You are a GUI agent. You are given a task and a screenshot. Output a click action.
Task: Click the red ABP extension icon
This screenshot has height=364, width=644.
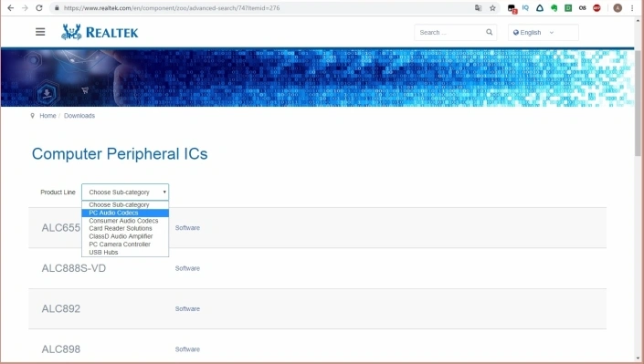(x=596, y=8)
